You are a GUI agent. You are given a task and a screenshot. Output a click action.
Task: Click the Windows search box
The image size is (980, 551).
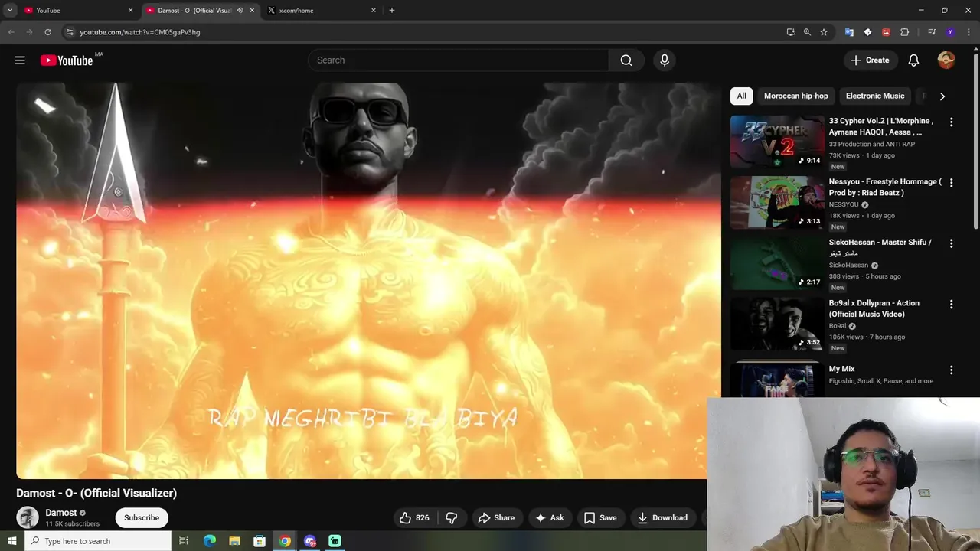[x=98, y=541]
